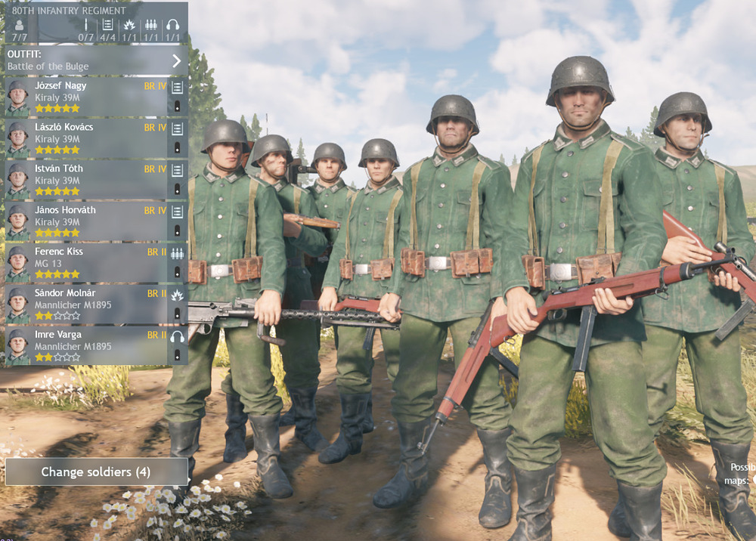The image size is (756, 541).
Task: Click the BR II label for Imre Varga
Action: tap(156, 335)
